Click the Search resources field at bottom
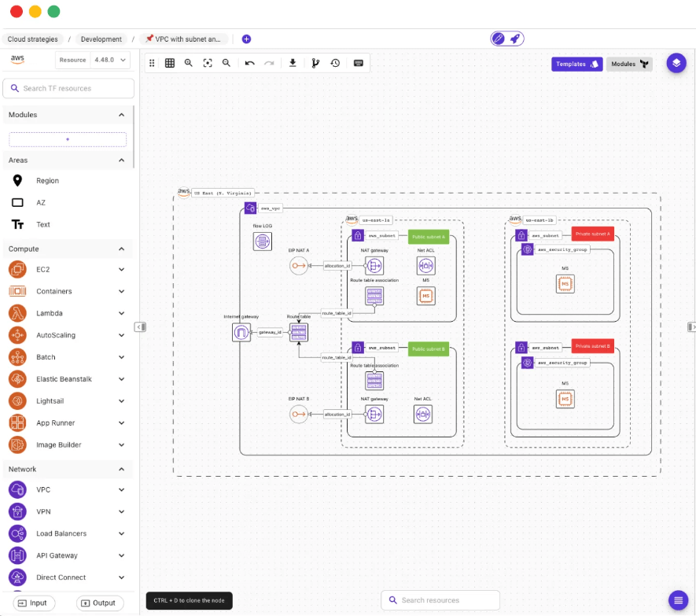 click(440, 600)
